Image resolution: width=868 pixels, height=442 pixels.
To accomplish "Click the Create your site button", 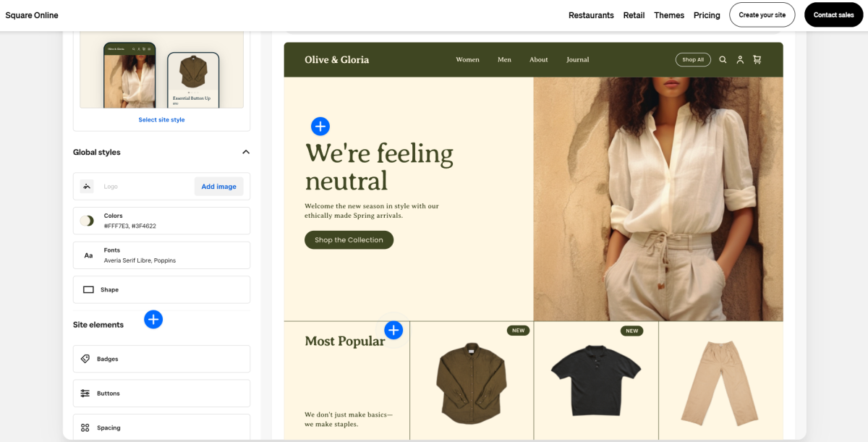I will pyautogui.click(x=762, y=14).
